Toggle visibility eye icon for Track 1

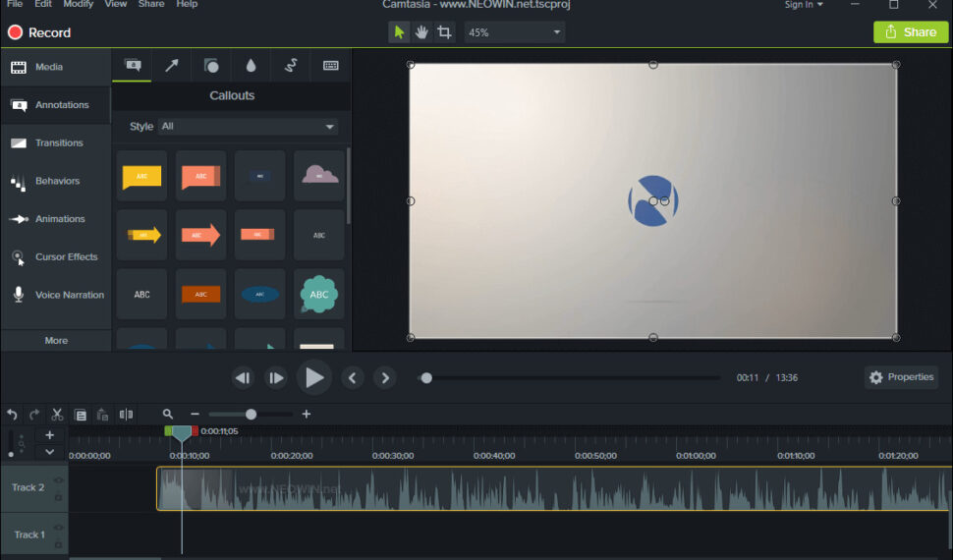59,528
